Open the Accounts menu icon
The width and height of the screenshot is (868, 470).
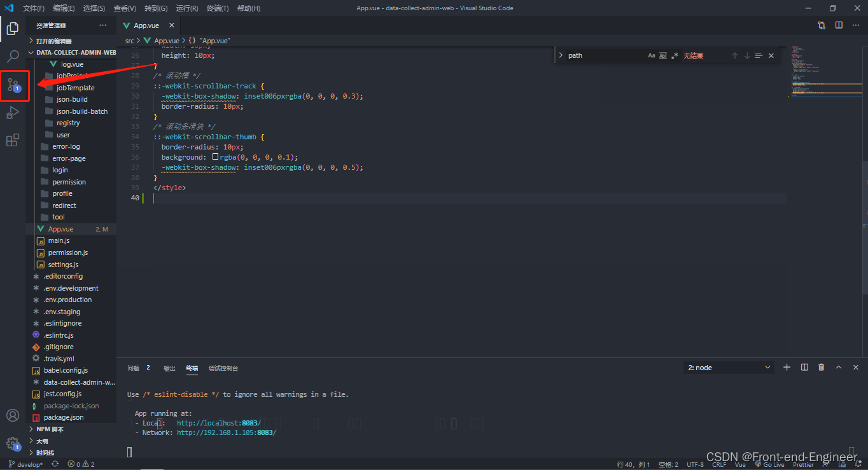coord(13,415)
